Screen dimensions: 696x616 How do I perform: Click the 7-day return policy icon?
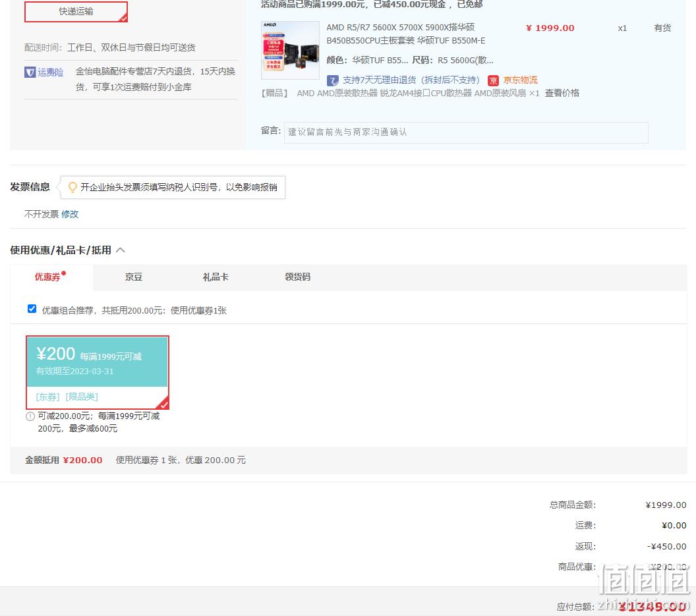(x=332, y=80)
